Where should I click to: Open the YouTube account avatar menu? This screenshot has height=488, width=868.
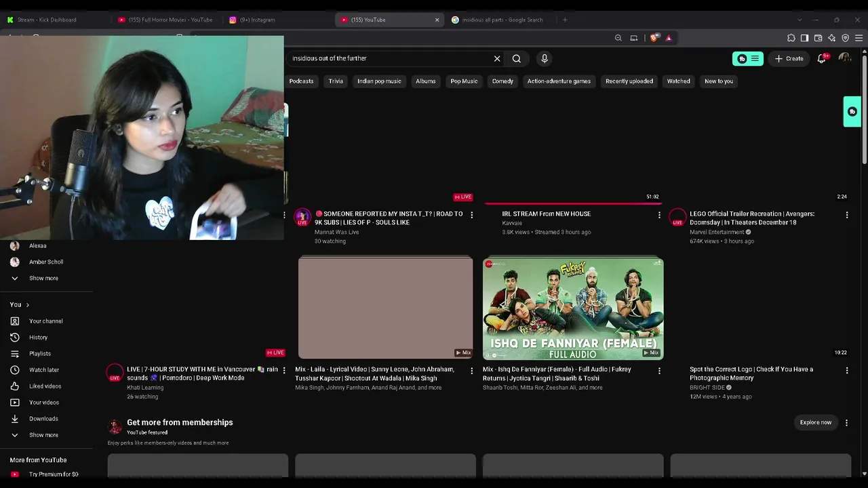tap(845, 59)
